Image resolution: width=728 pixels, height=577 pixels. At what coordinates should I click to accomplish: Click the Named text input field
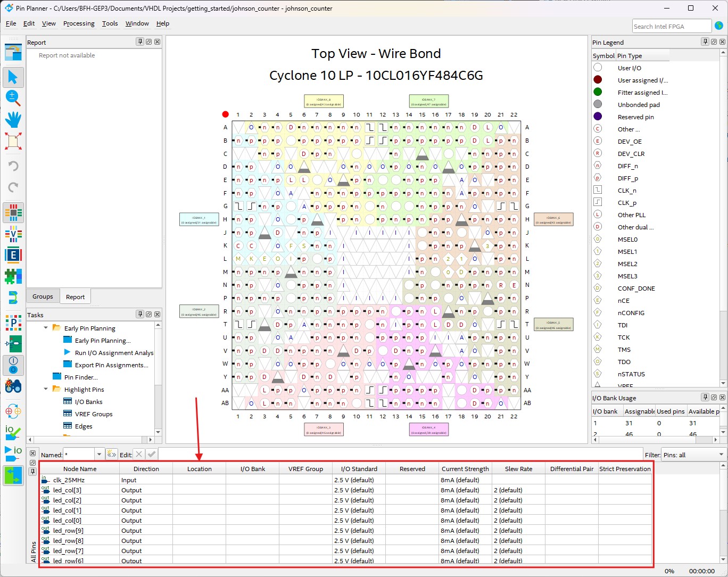[79, 455]
